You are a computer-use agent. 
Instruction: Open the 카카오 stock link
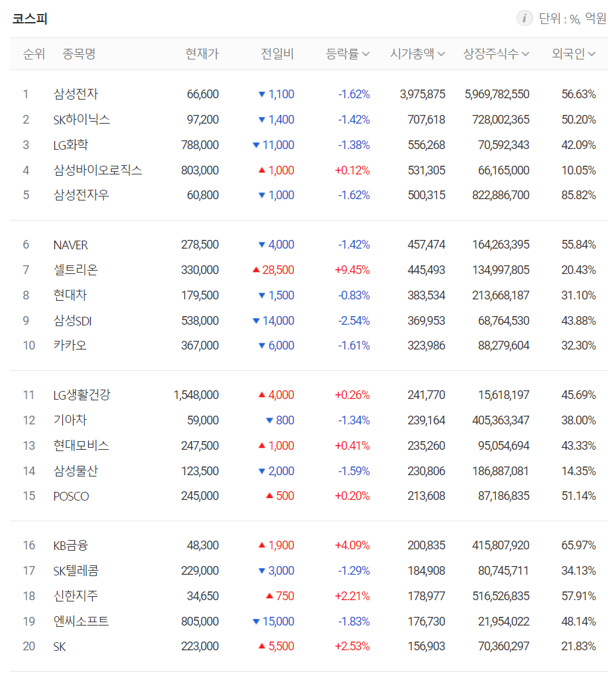(x=70, y=346)
